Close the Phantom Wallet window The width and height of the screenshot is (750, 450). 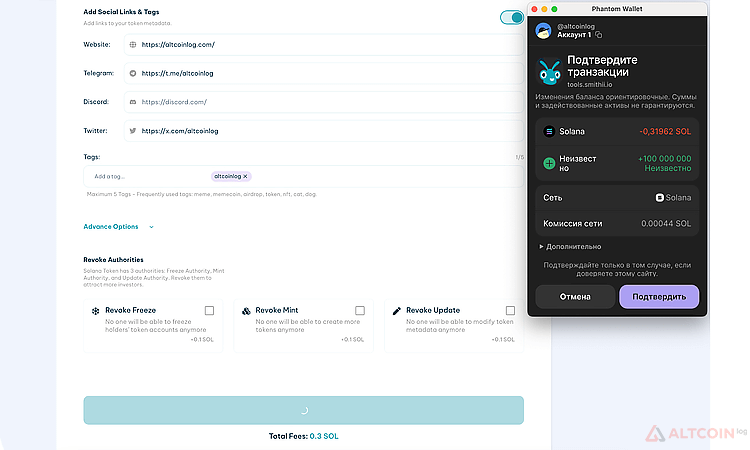click(535, 9)
